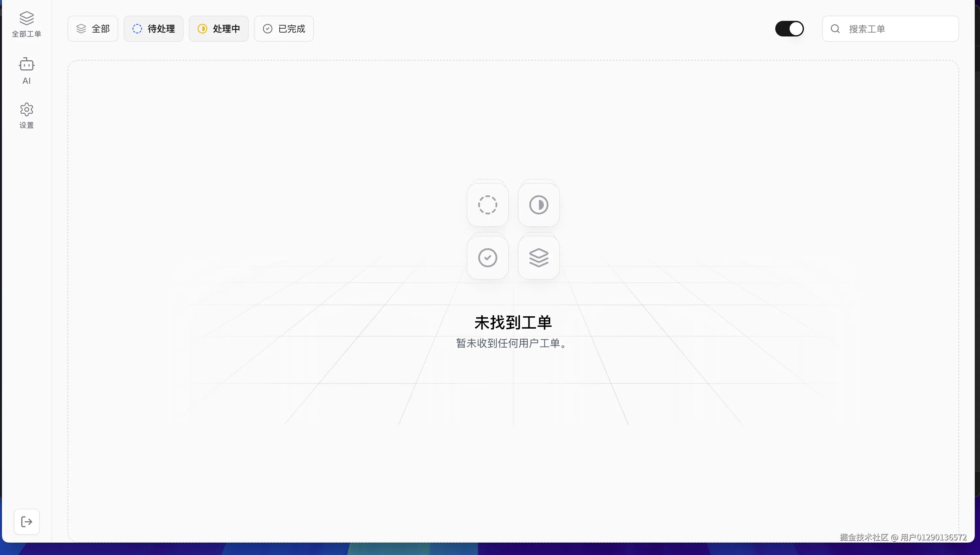The image size is (980, 555).
Task: Click the 暂未收到任何用户工单 message text
Action: pos(511,343)
